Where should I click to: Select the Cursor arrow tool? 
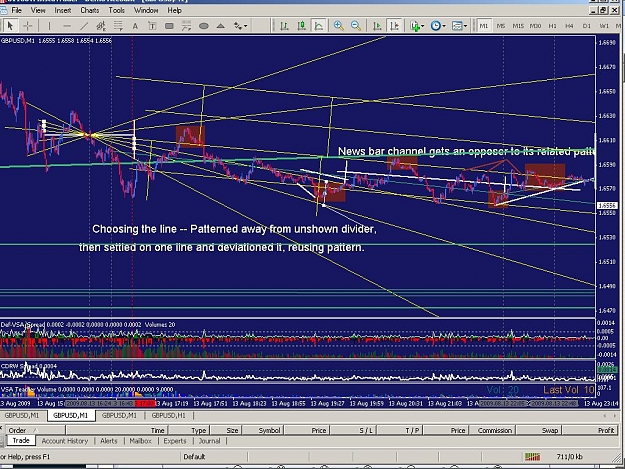tap(10, 26)
